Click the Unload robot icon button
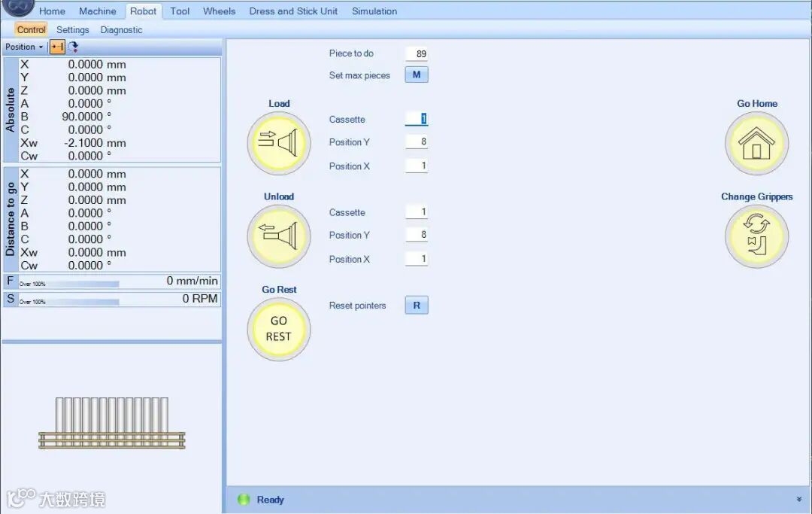Viewport: 812px width, 514px height. [279, 236]
